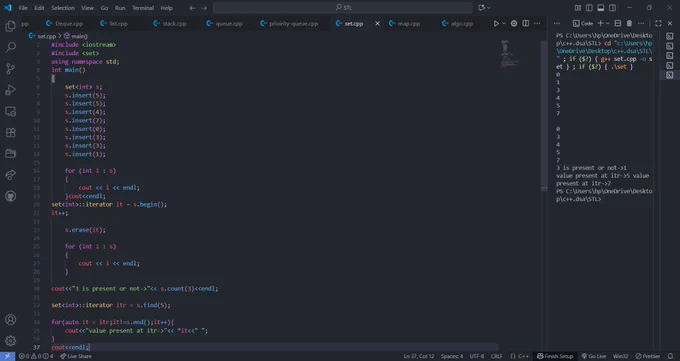Click Go Live in status bar

594,356
